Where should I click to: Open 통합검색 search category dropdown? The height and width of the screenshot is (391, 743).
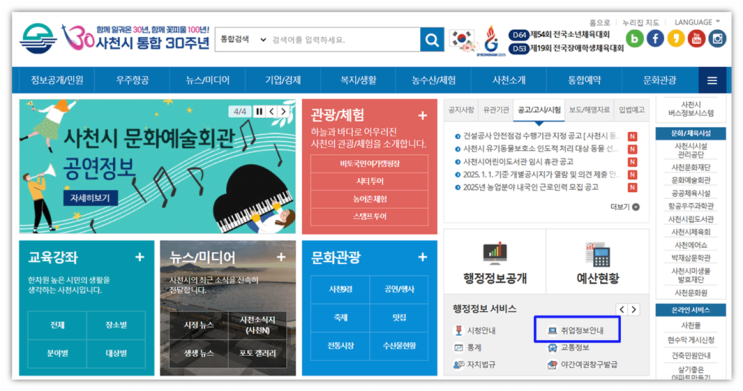click(x=243, y=40)
